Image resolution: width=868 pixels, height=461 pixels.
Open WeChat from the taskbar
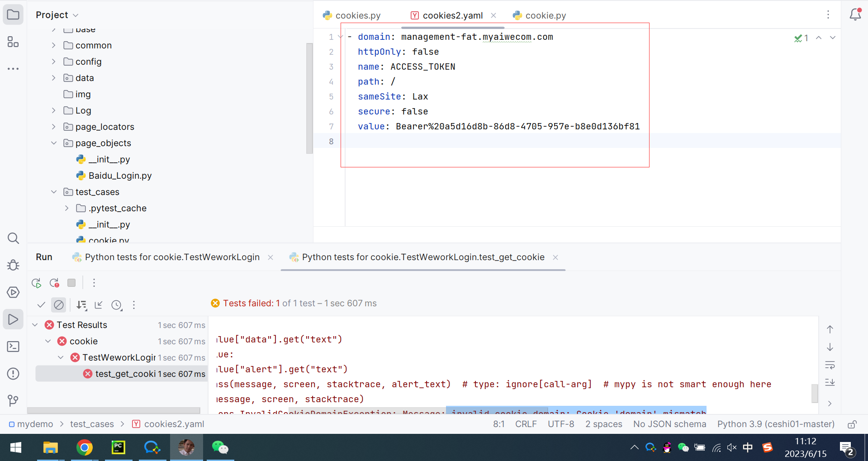point(220,447)
